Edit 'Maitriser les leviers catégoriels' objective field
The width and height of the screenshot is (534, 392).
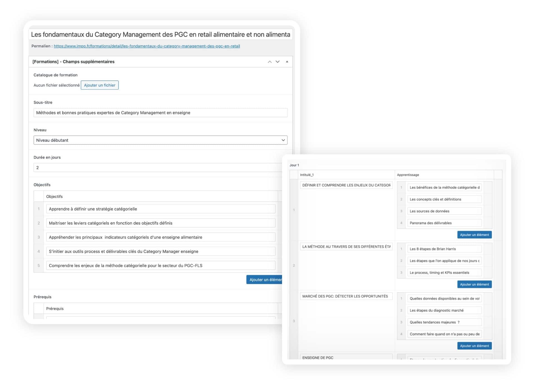pos(160,223)
